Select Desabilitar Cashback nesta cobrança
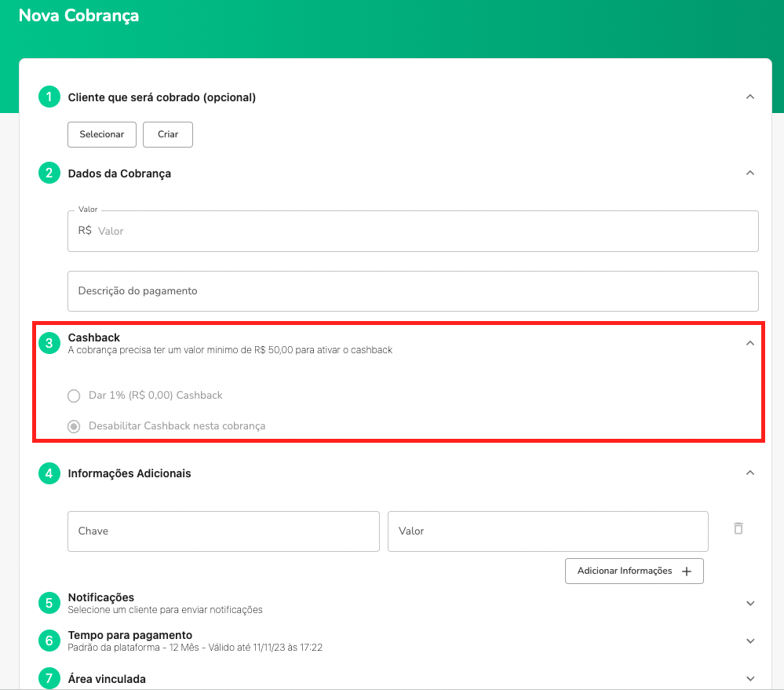Screen dimensions: 784x690 tap(74, 426)
